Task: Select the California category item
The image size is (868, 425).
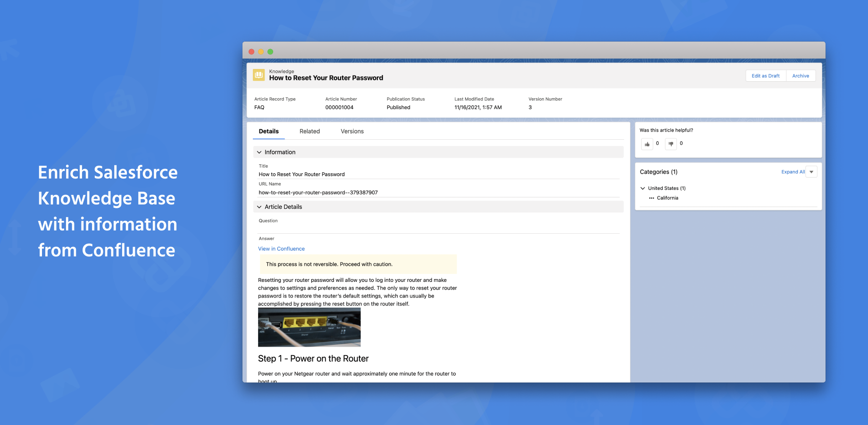Action: [x=668, y=198]
